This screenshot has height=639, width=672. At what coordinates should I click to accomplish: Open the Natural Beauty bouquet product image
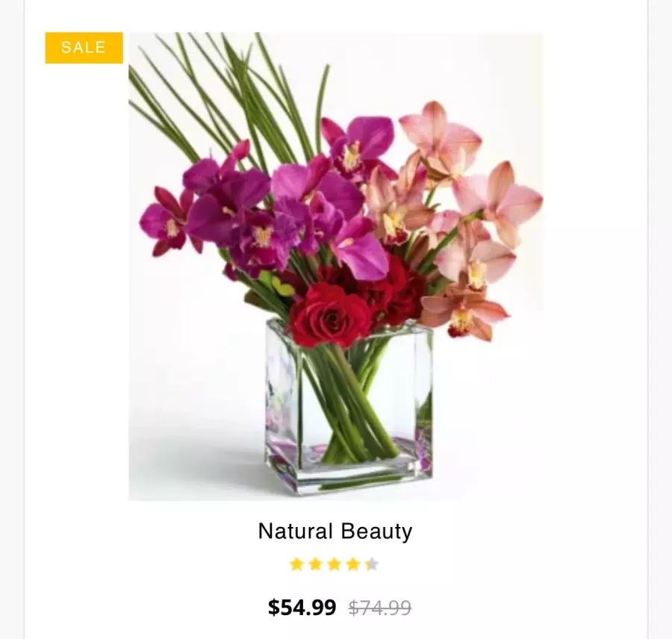335,266
